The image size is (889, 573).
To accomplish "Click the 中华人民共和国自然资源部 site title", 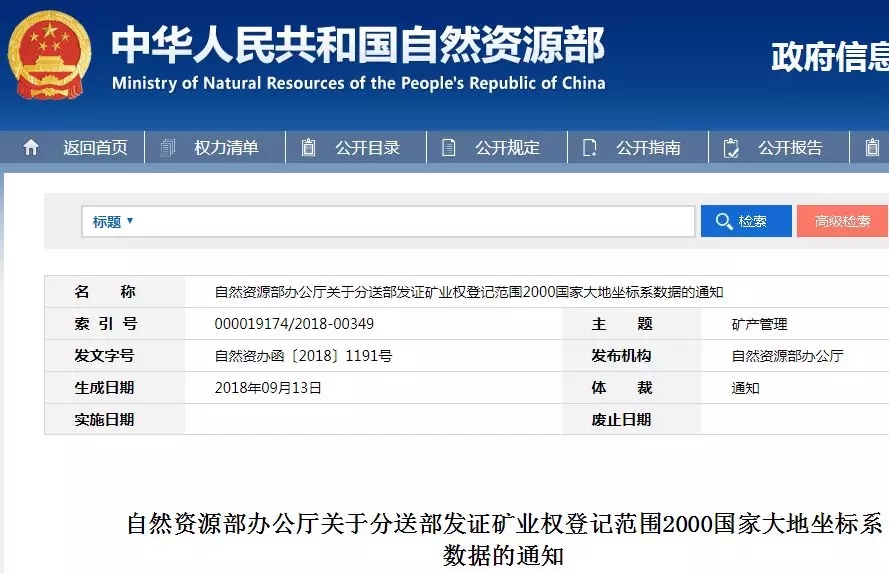I will pos(357,45).
